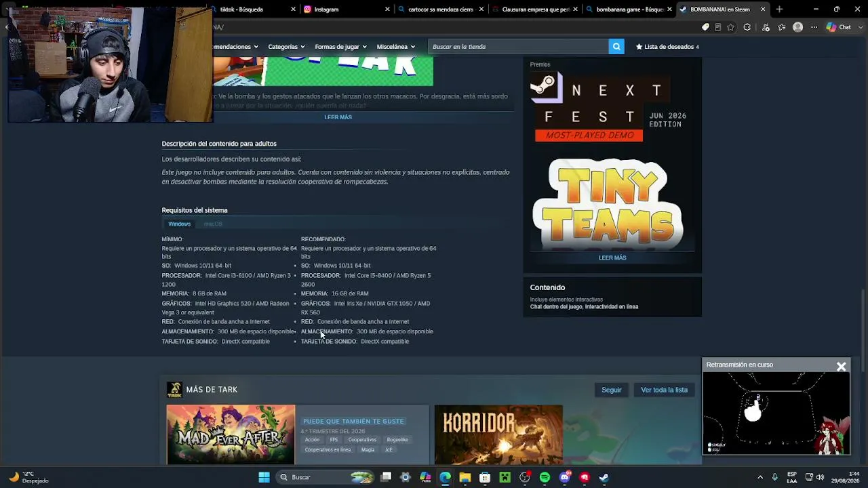Open File Explorer from the taskbar
The height and width of the screenshot is (488, 868).
[x=465, y=477]
